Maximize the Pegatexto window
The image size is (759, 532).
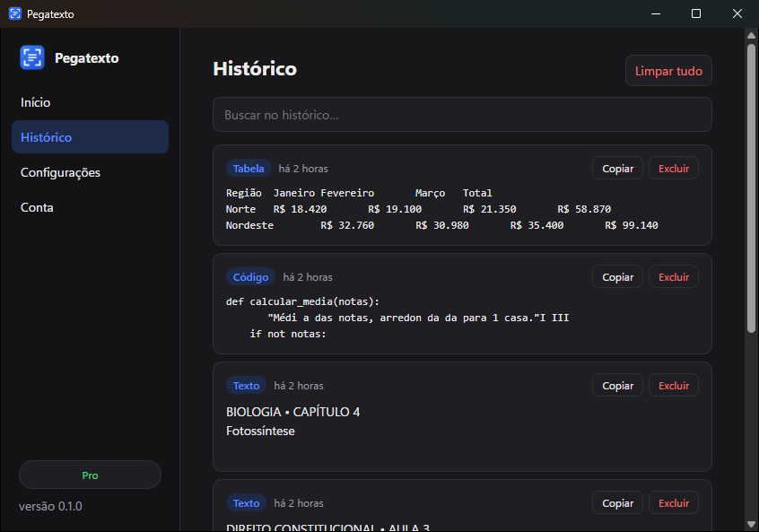696,13
